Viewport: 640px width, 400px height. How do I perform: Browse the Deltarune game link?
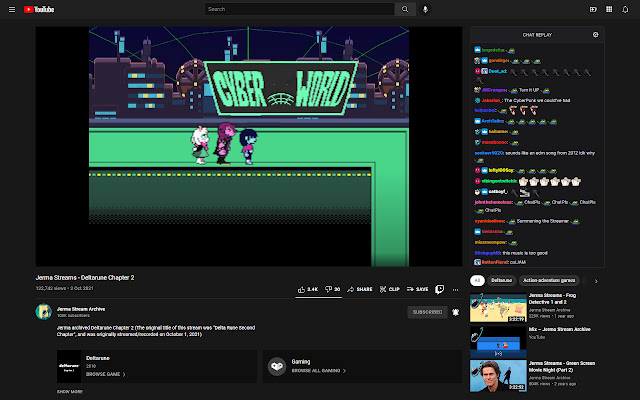(105, 374)
